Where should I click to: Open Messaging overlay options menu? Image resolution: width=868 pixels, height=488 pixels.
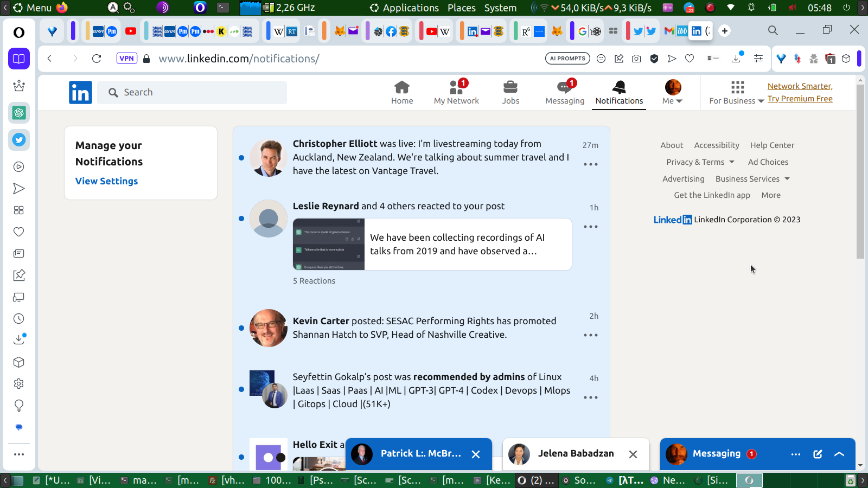(x=796, y=454)
